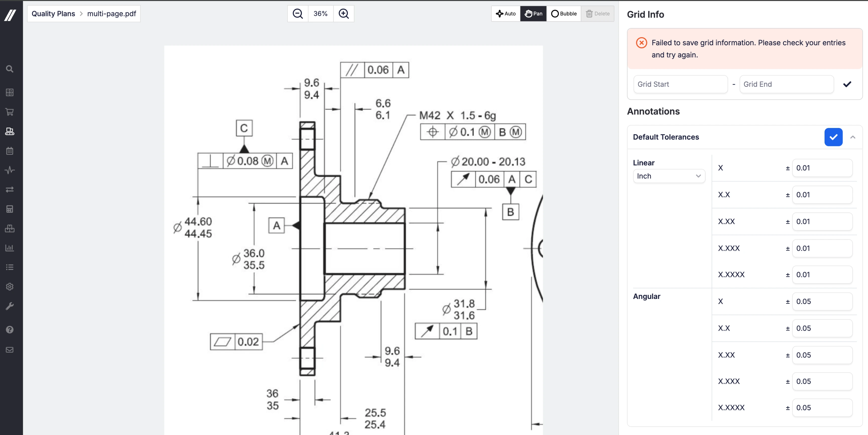
Task: Click datum C label box
Action: click(x=244, y=128)
